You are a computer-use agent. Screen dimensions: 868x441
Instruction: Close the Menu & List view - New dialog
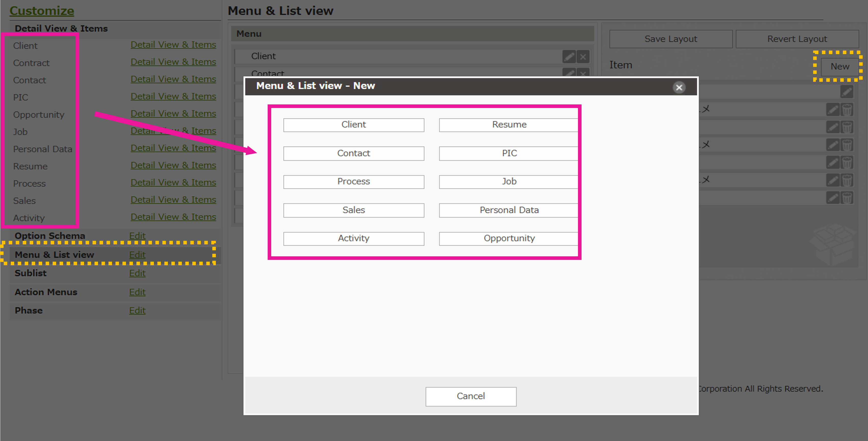(679, 87)
